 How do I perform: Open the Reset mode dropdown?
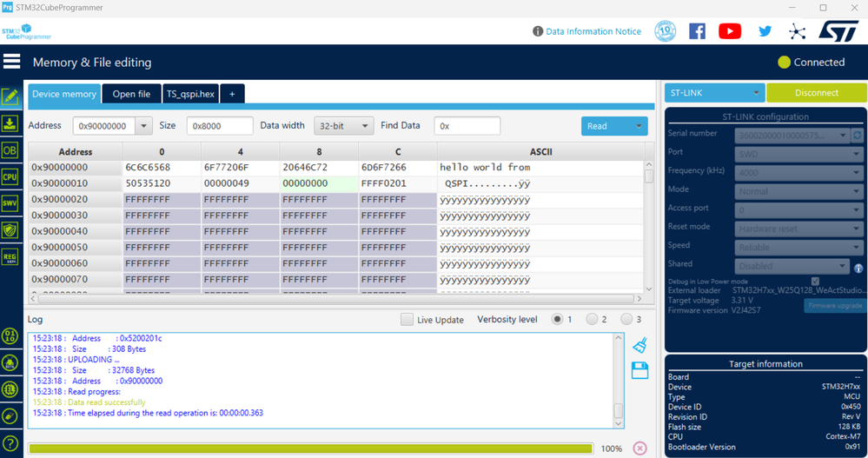[x=798, y=229]
